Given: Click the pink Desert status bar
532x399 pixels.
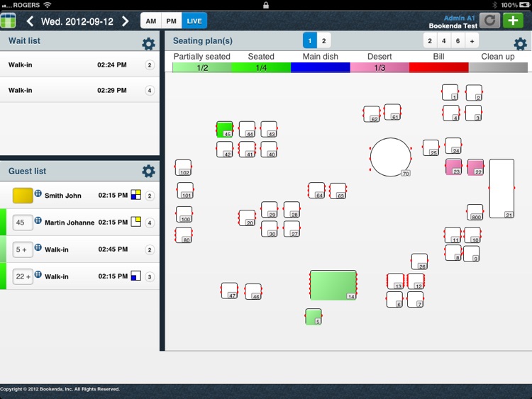Looking at the screenshot, I should click(379, 67).
